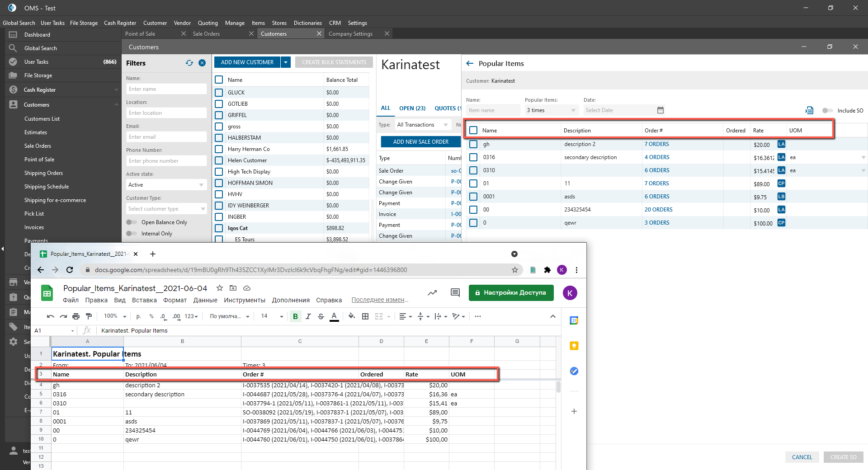Open the calendar date picker icon
The width and height of the screenshot is (868, 470).
tap(660, 110)
